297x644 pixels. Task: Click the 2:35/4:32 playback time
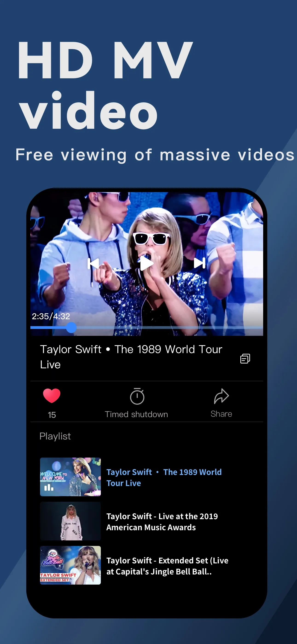coord(51,316)
